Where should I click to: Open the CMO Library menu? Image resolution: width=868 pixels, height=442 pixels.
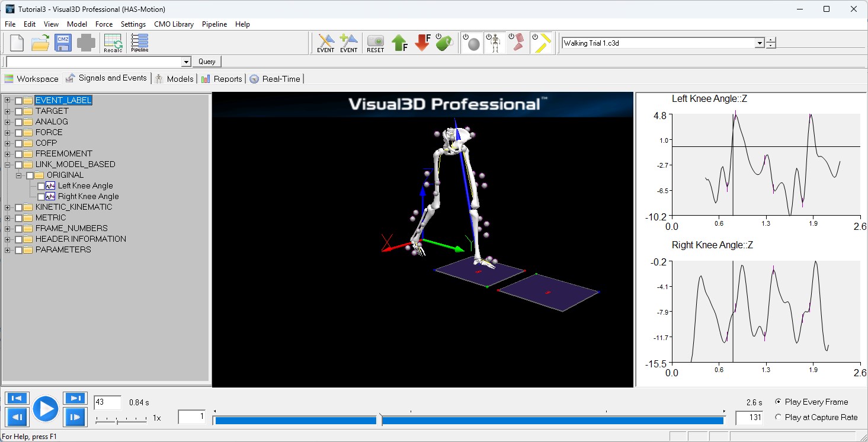coord(174,24)
